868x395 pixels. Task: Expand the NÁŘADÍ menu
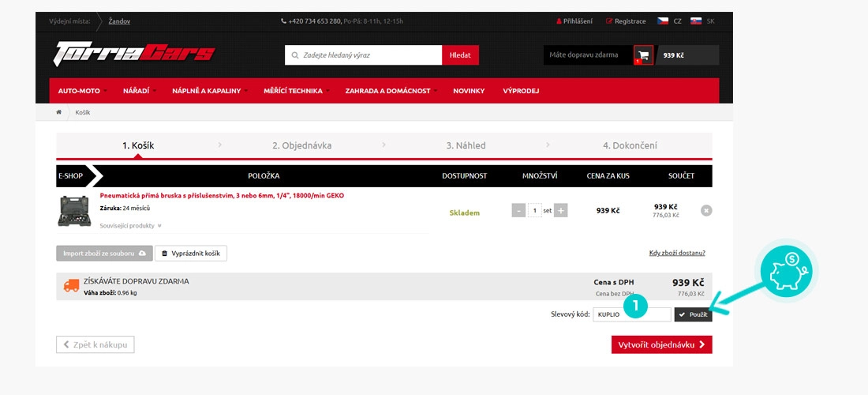click(140, 91)
